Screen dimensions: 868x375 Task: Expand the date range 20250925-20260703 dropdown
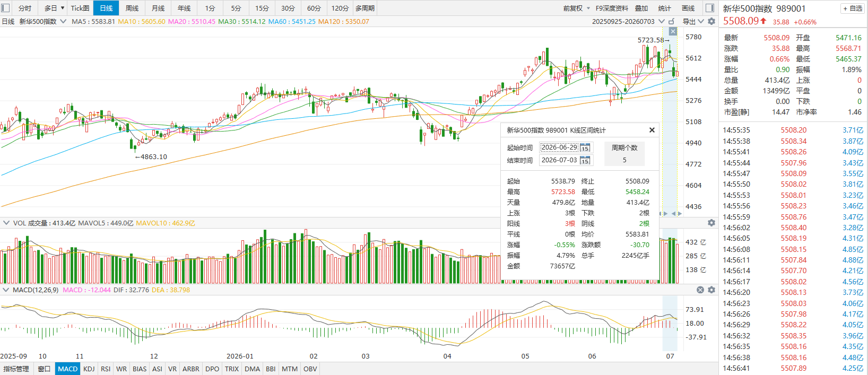click(x=661, y=21)
